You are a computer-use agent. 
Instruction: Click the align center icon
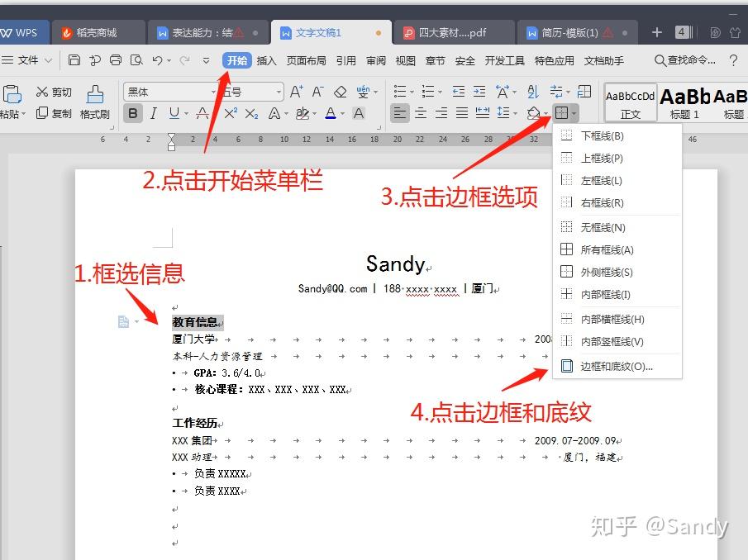419,113
